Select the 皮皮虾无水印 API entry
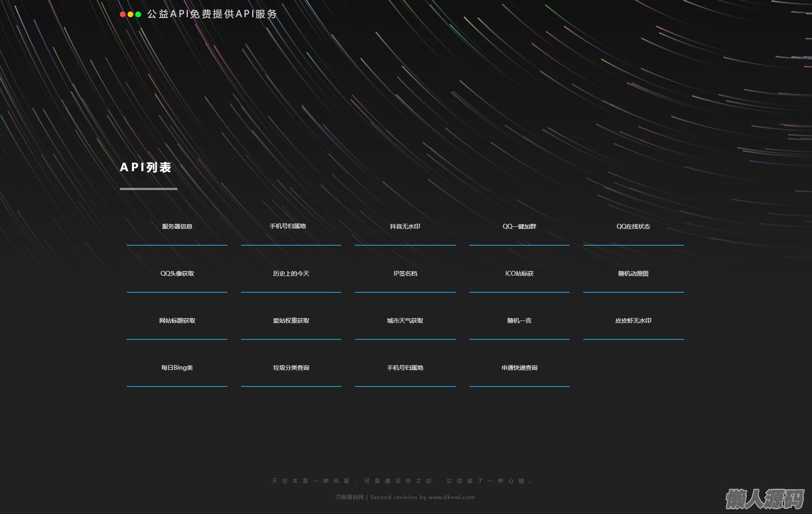The width and height of the screenshot is (812, 514). (633, 321)
